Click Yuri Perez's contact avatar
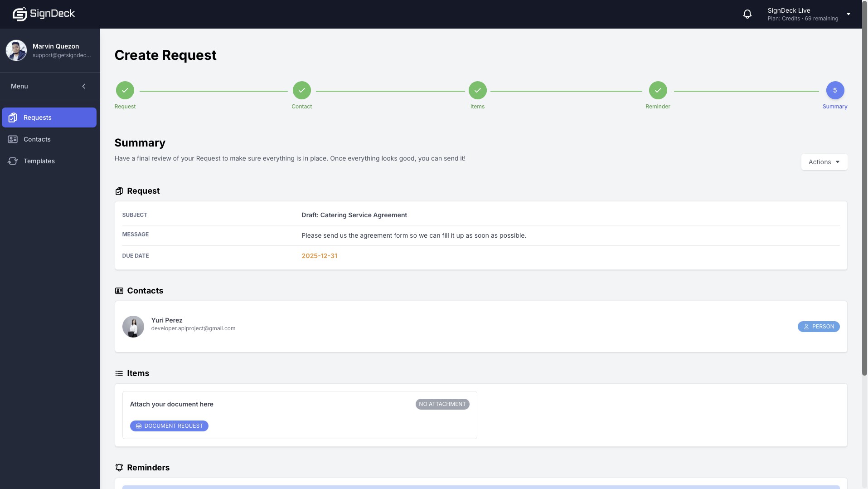 click(133, 327)
